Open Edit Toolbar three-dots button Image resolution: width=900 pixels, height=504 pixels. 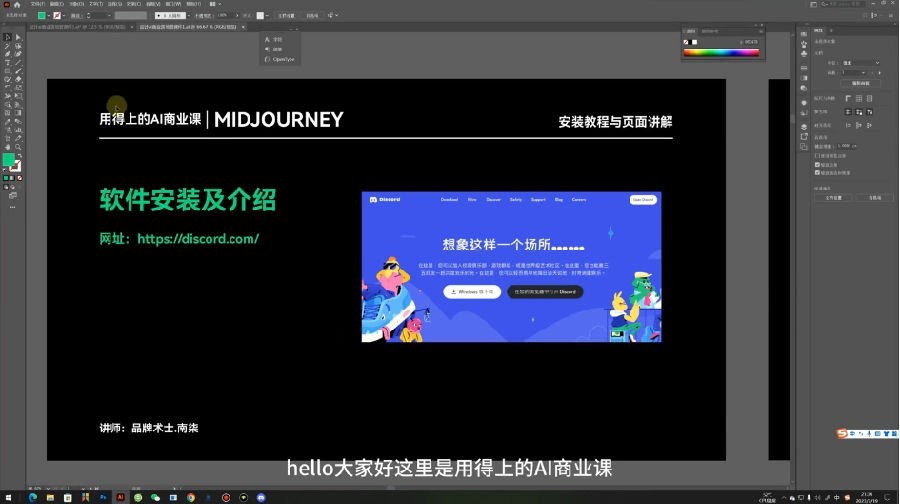pos(13,207)
